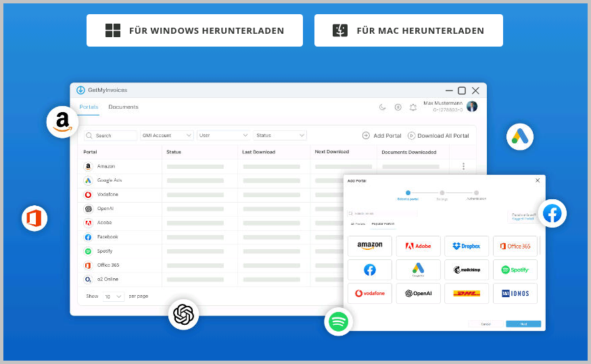Click the OpenAI icon in the portal list
Screen dimensions: 591x364
tap(88, 209)
